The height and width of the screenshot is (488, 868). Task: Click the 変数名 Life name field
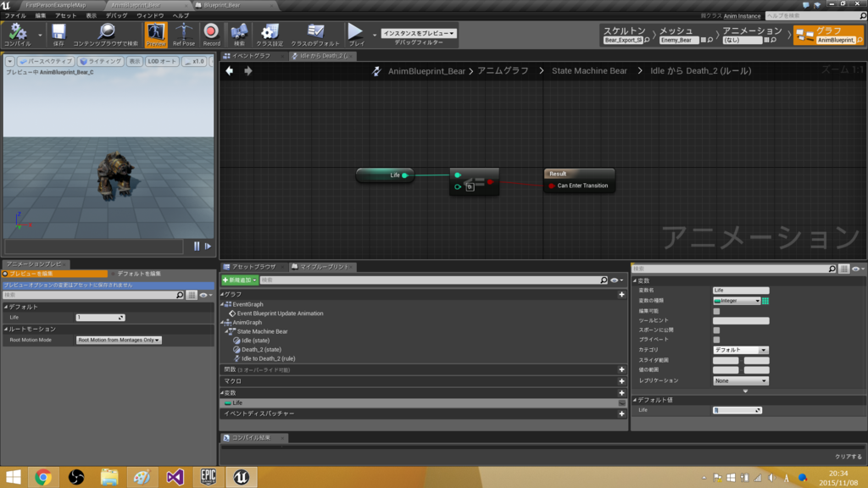(741, 291)
